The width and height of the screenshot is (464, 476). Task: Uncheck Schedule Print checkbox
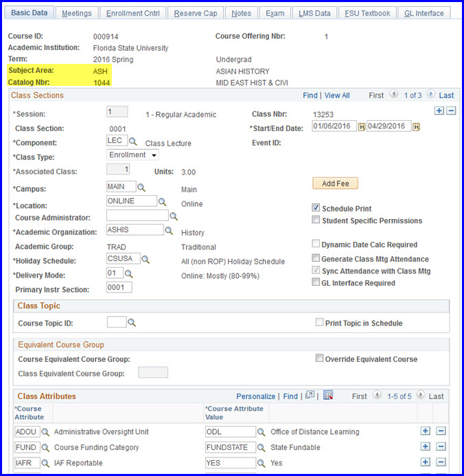pos(316,208)
